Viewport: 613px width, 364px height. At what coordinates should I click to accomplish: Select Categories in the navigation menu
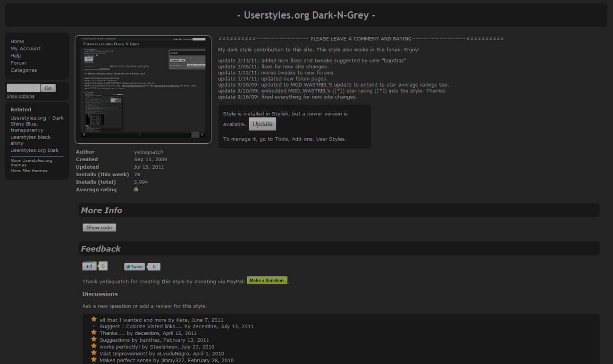24,70
